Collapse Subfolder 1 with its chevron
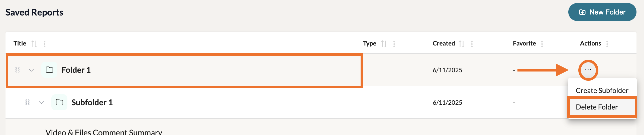Screen dimensions: 644x135 pyautogui.click(x=42, y=102)
